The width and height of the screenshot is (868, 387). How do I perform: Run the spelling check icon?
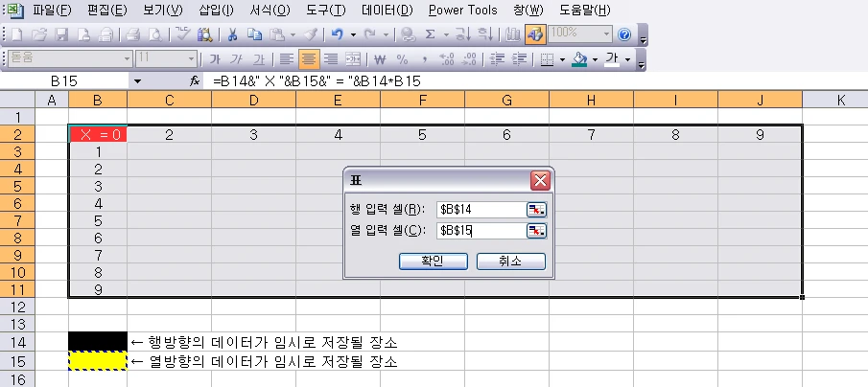click(x=182, y=34)
